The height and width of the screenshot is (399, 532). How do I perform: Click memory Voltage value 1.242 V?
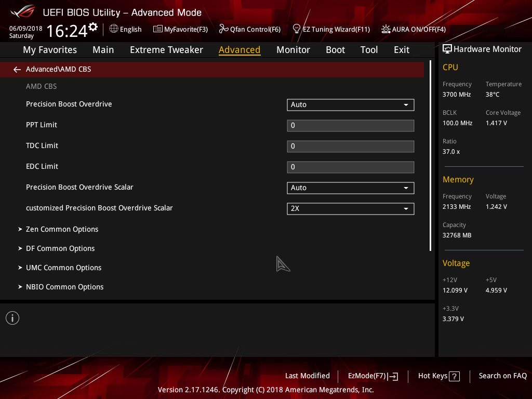pyautogui.click(x=496, y=207)
